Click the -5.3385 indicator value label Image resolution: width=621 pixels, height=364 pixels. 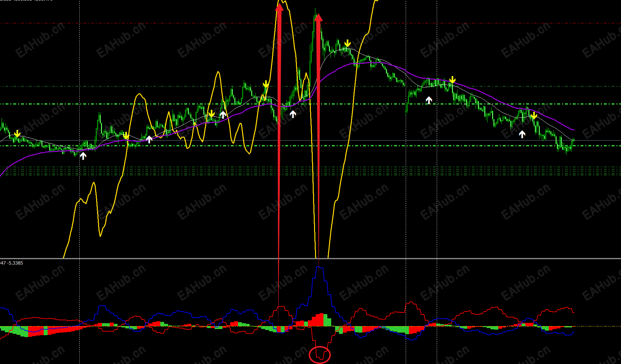tap(15, 263)
